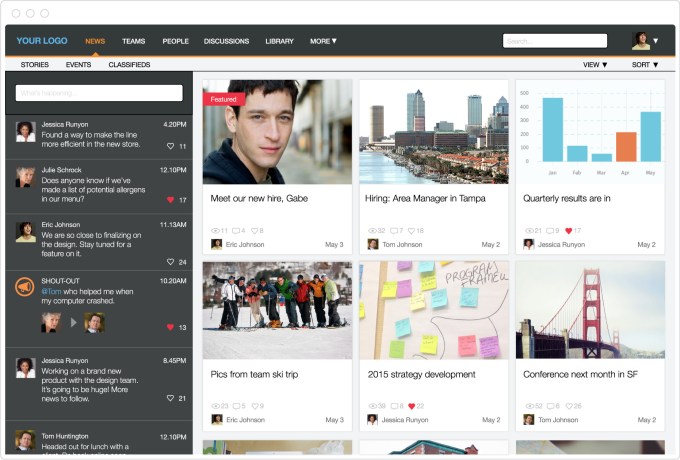Click views eye icon on Quarterly results story
This screenshot has width=680, height=460.
[530, 231]
